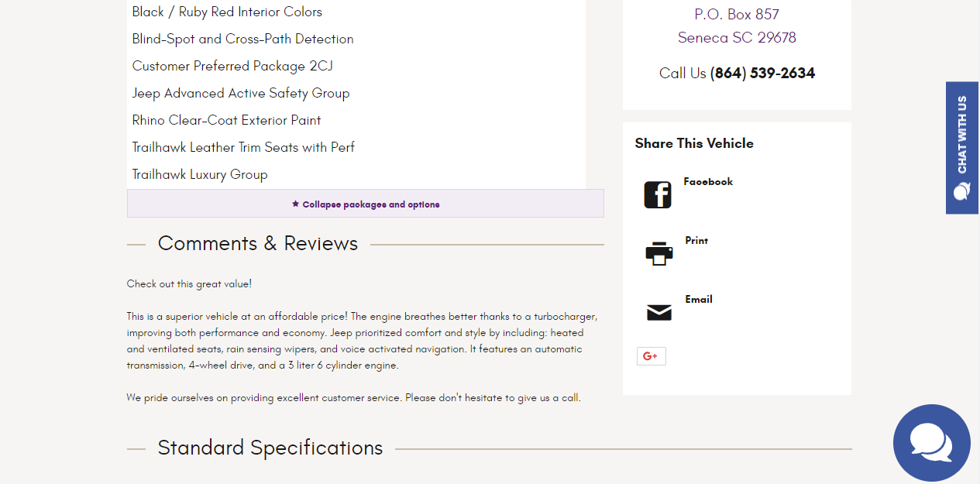Open the Chat With Us side tab
The height and width of the screenshot is (484, 980).
coord(962,148)
